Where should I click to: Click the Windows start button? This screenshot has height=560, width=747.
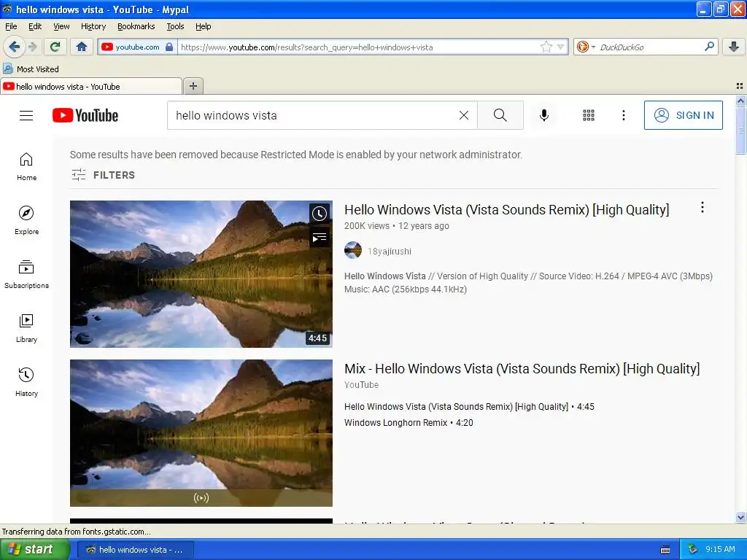[x=34, y=549]
